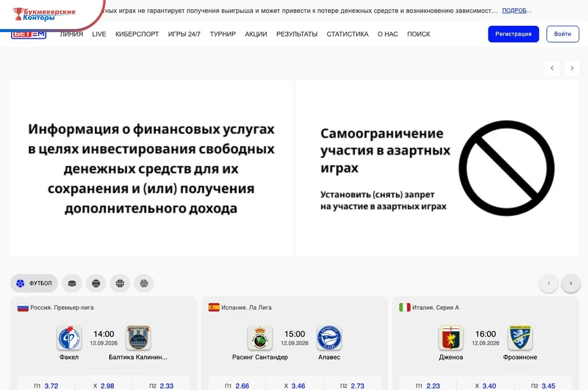Click the Spanish flag league icon
This screenshot has width=588, height=390.
pyautogui.click(x=214, y=307)
